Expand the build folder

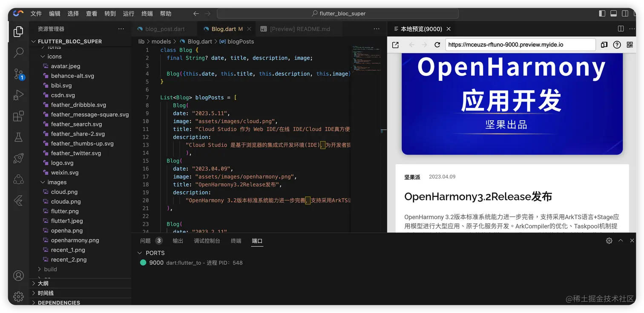(x=50, y=269)
